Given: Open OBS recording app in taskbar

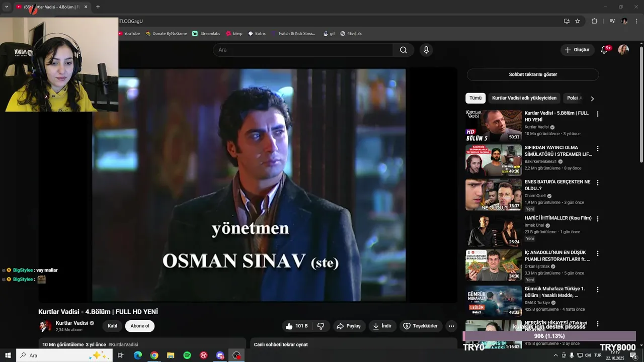Looking at the screenshot, I should pos(237,355).
